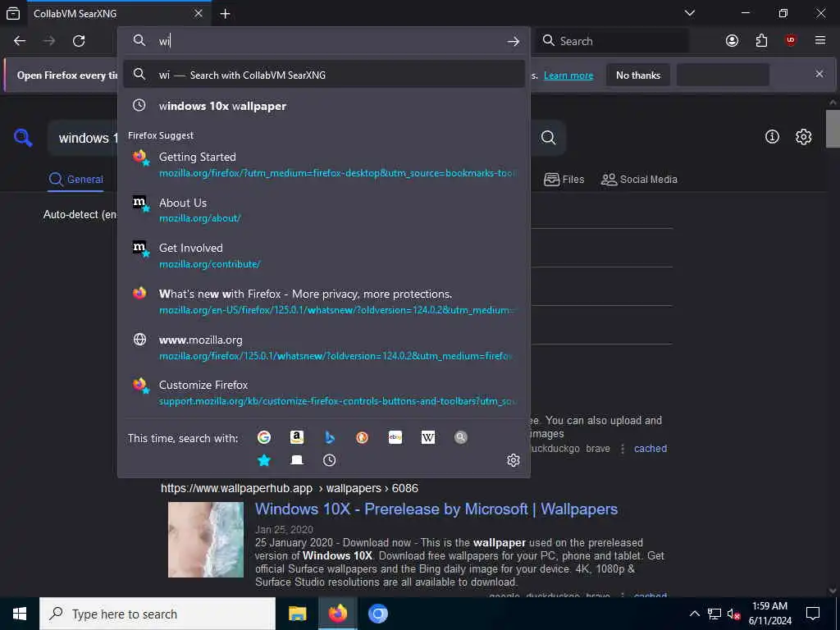Image resolution: width=840 pixels, height=630 pixels.
Task: Search this time with DuckDuckGo
Action: [362, 437]
